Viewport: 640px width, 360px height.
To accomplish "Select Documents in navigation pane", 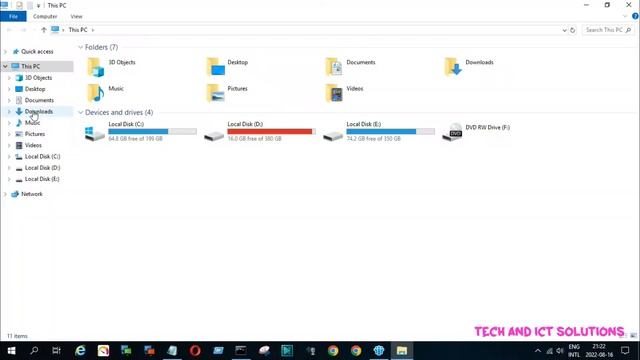I will point(39,100).
